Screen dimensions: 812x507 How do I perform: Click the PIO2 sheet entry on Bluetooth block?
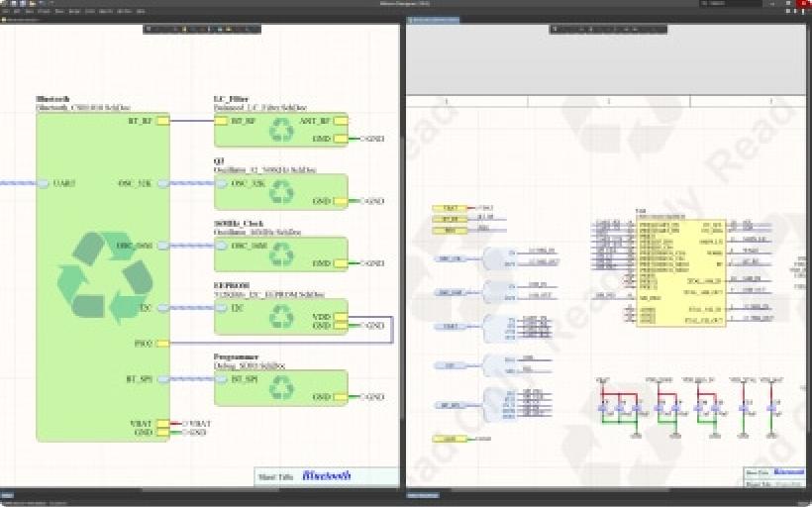(162, 344)
